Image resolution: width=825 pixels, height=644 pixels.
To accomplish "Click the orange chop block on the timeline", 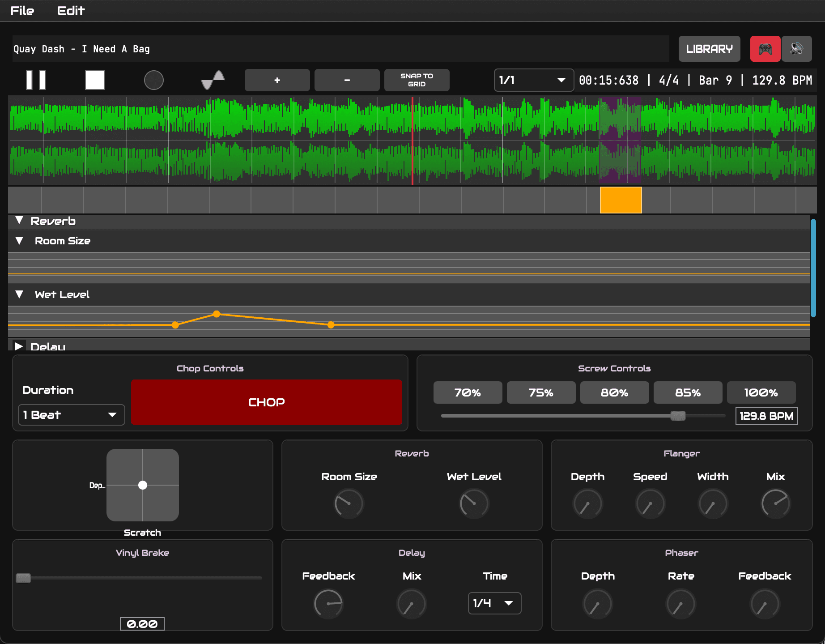I will pos(621,200).
